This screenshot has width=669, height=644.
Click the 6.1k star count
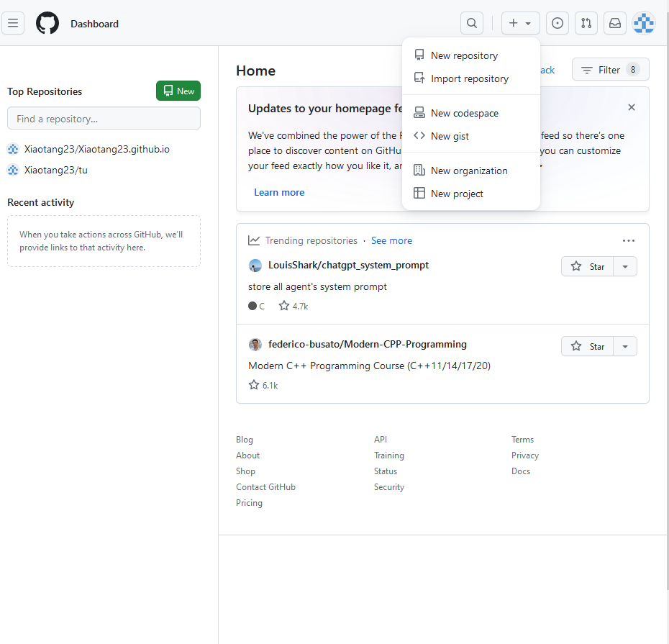click(x=263, y=386)
